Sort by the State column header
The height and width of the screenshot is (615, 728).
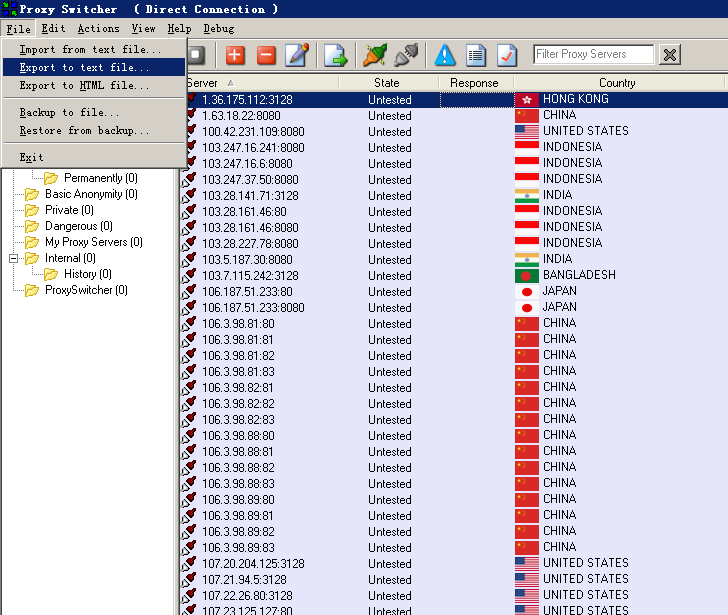pyautogui.click(x=387, y=83)
